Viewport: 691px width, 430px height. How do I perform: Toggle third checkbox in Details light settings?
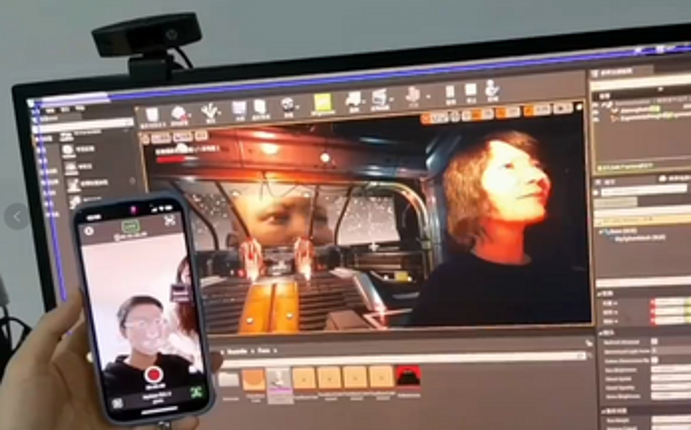click(655, 360)
